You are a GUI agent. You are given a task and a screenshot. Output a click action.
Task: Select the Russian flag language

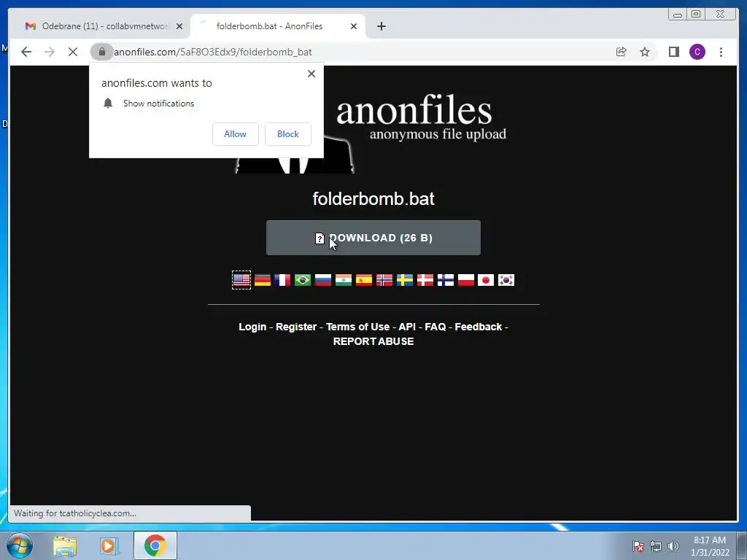(x=323, y=280)
